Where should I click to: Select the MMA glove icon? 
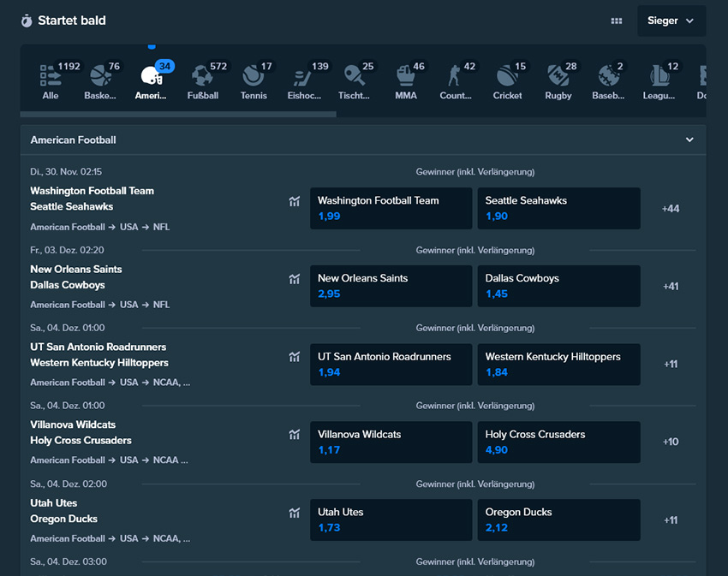406,75
